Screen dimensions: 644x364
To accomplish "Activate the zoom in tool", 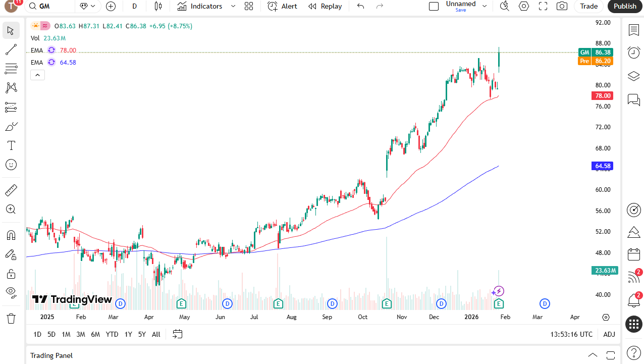I will coord(11,209).
